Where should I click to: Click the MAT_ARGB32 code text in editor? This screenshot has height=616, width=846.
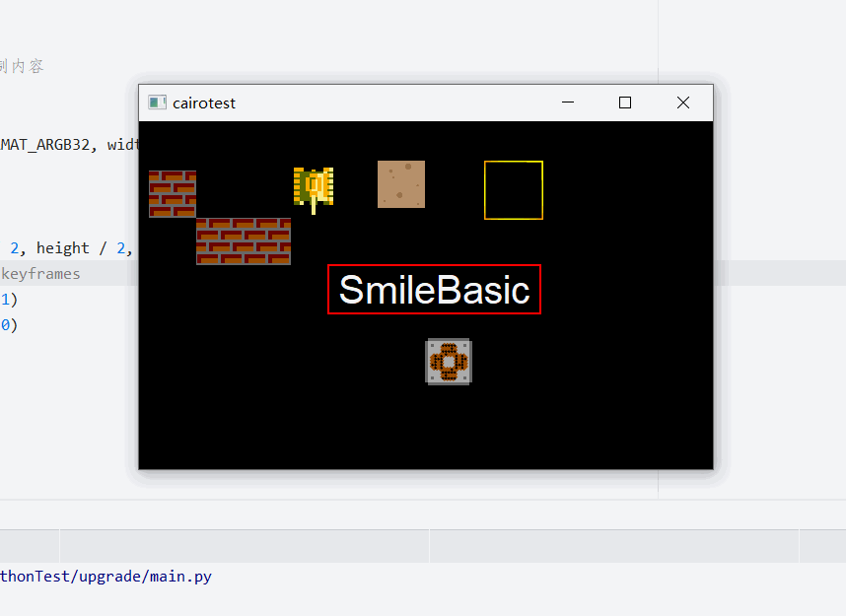[45, 145]
